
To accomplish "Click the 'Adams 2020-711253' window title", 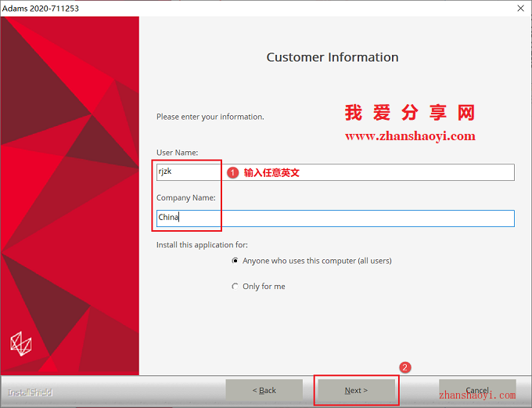I will coord(41,9).
